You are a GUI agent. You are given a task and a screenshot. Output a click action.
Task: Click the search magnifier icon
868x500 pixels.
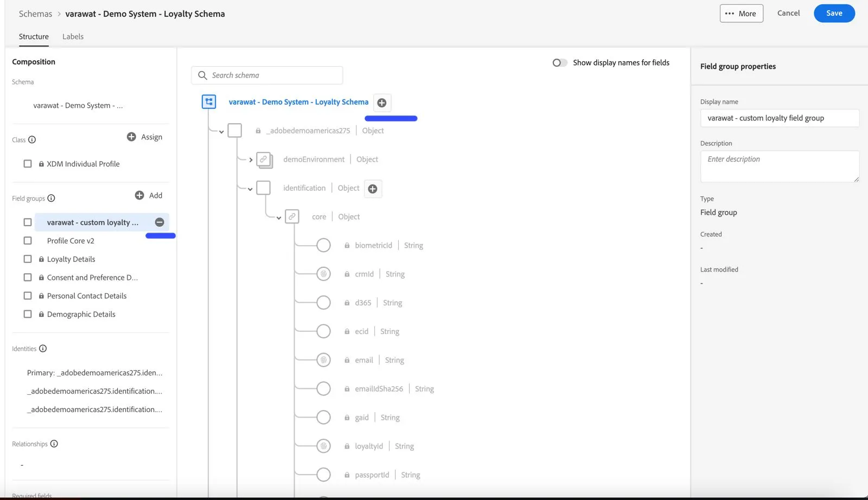(x=202, y=75)
